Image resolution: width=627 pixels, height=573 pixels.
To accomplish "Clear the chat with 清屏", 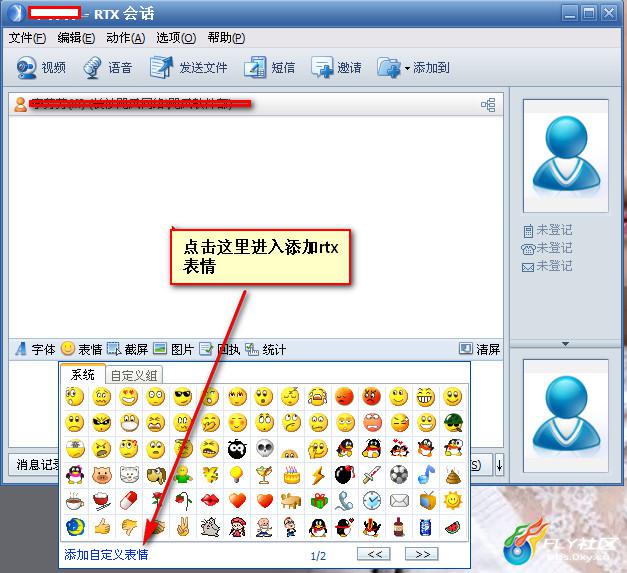I will [x=479, y=349].
